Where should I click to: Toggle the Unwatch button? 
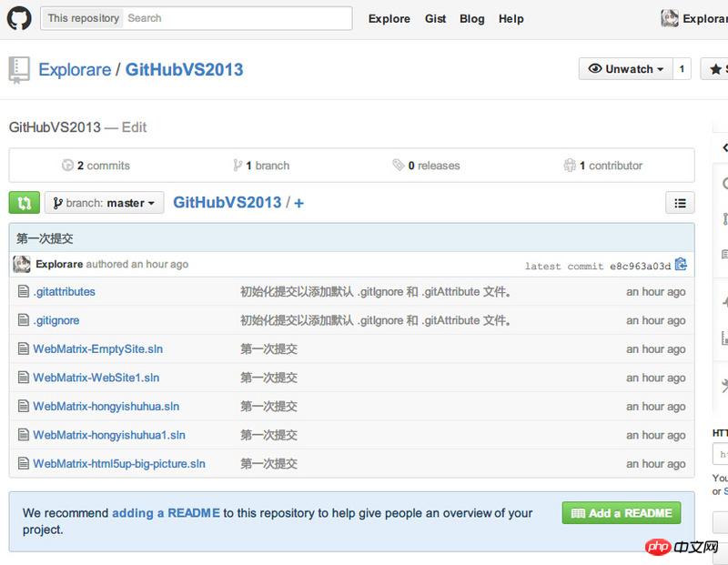pyautogui.click(x=625, y=69)
